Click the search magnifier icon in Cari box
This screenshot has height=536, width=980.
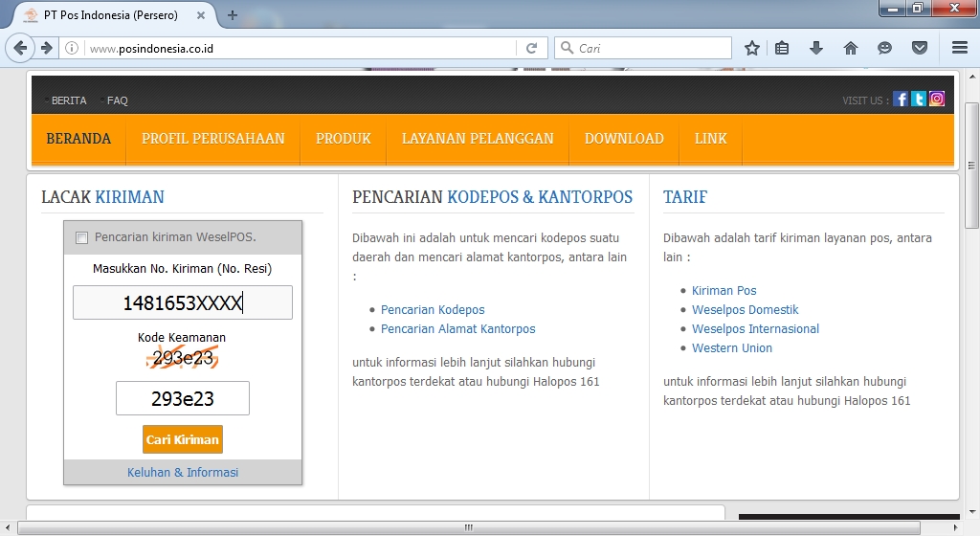pos(567,48)
